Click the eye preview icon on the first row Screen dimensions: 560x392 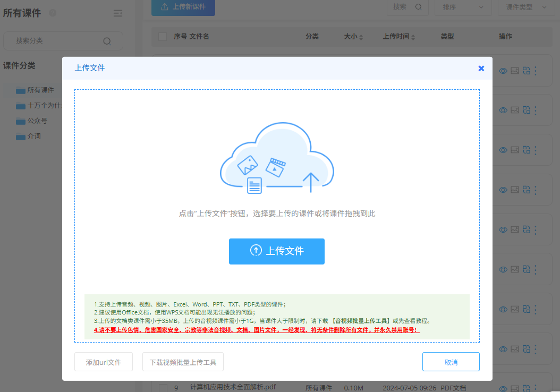click(503, 70)
